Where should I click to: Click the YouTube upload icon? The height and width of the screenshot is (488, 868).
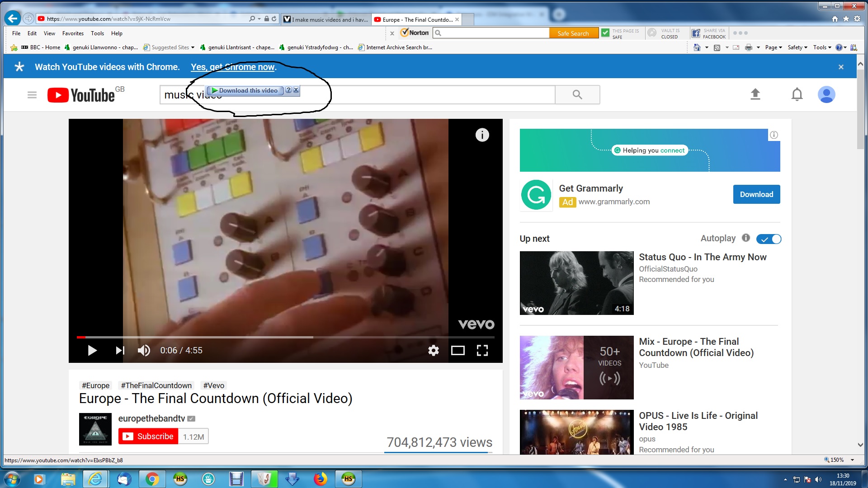755,94
